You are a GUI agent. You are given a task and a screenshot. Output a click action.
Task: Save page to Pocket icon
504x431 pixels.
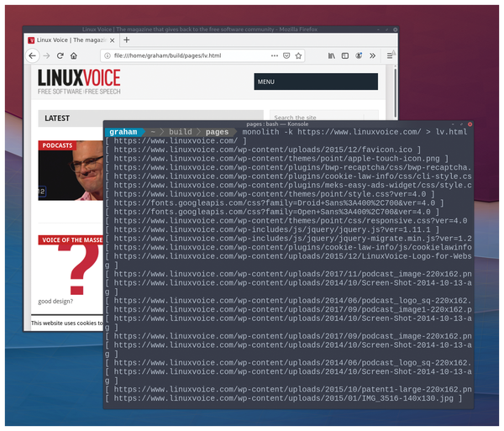tap(286, 55)
